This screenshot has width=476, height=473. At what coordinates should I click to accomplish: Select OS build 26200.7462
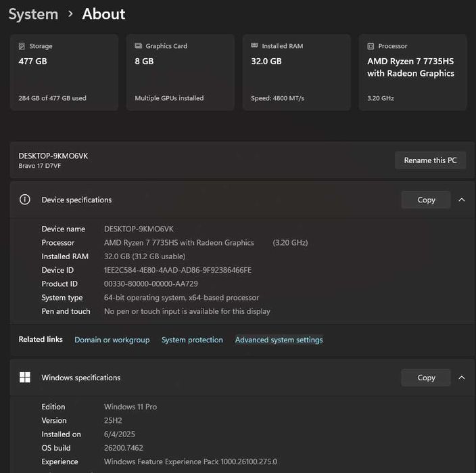click(x=124, y=448)
